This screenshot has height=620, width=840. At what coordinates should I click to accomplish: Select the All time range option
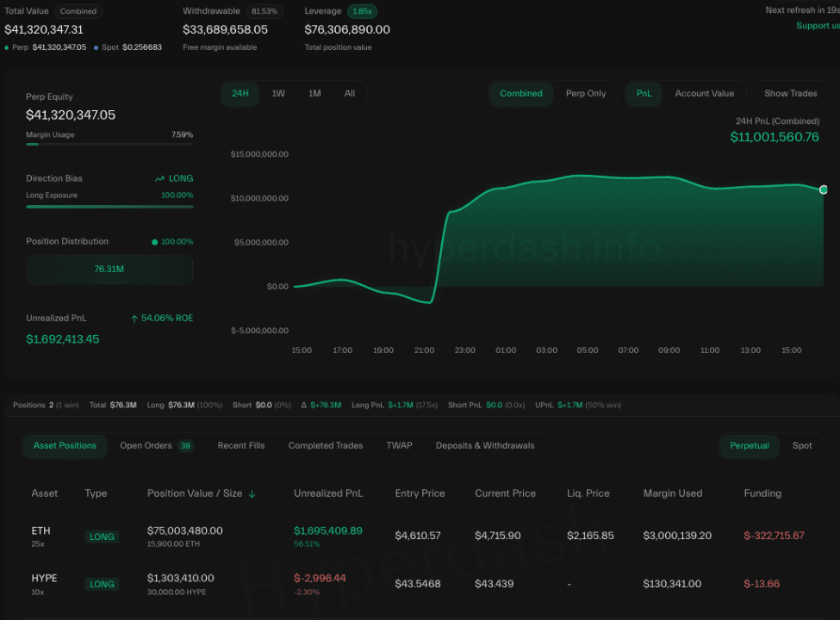[349, 94]
